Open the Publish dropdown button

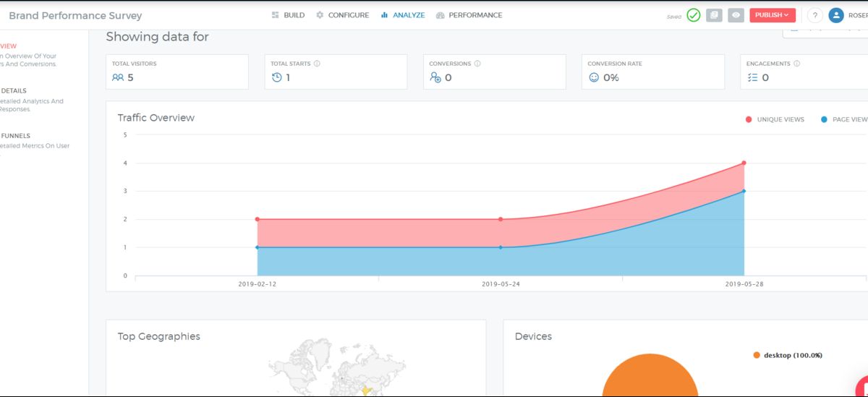(x=772, y=15)
